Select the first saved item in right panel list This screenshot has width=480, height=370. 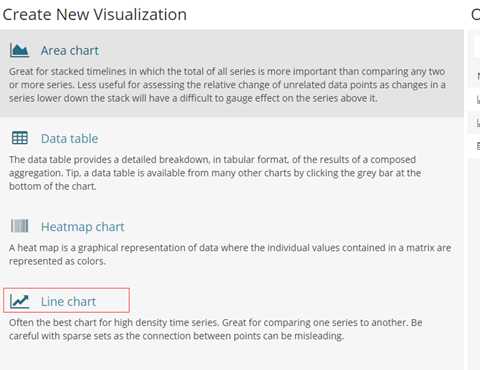(477, 76)
